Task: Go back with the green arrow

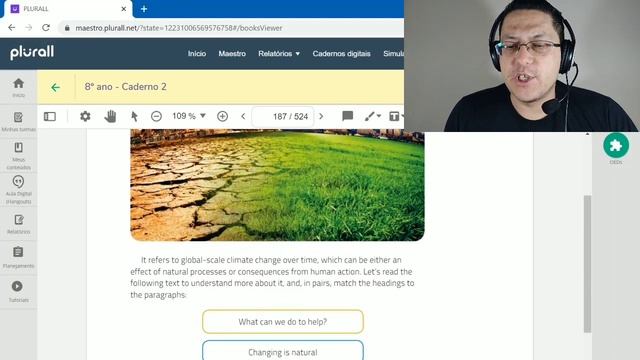Action: pos(56,87)
